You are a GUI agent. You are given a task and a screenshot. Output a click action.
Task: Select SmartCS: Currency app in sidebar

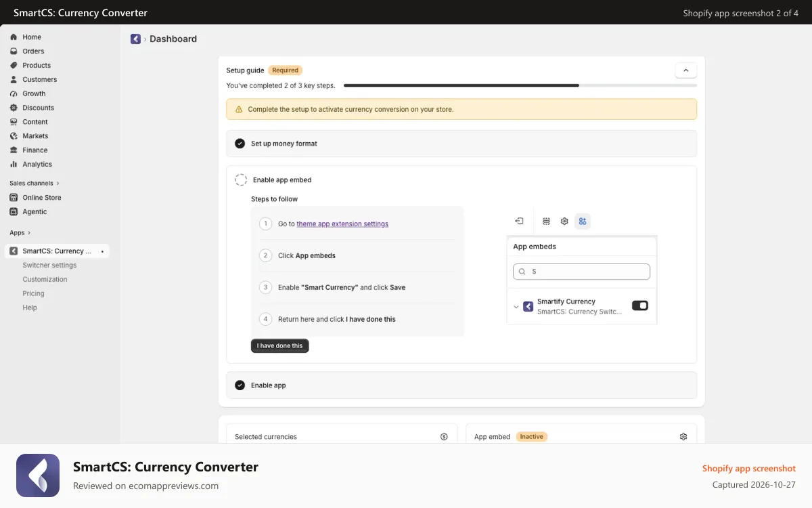(x=57, y=251)
